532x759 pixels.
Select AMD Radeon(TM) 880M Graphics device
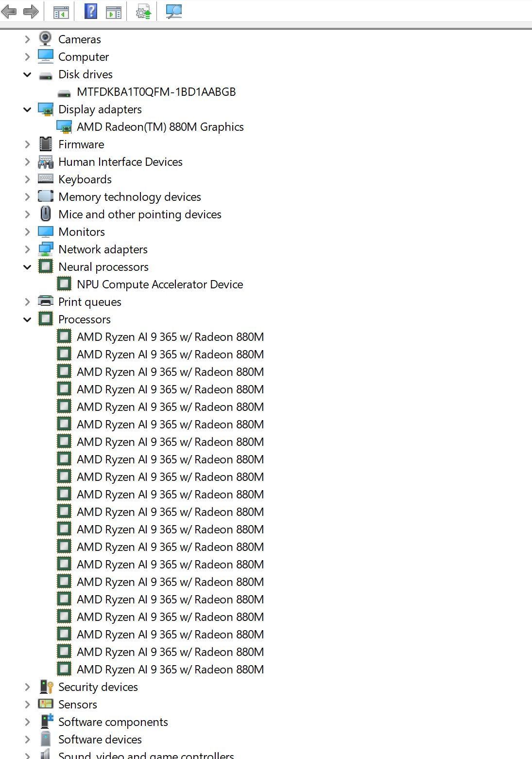(160, 127)
